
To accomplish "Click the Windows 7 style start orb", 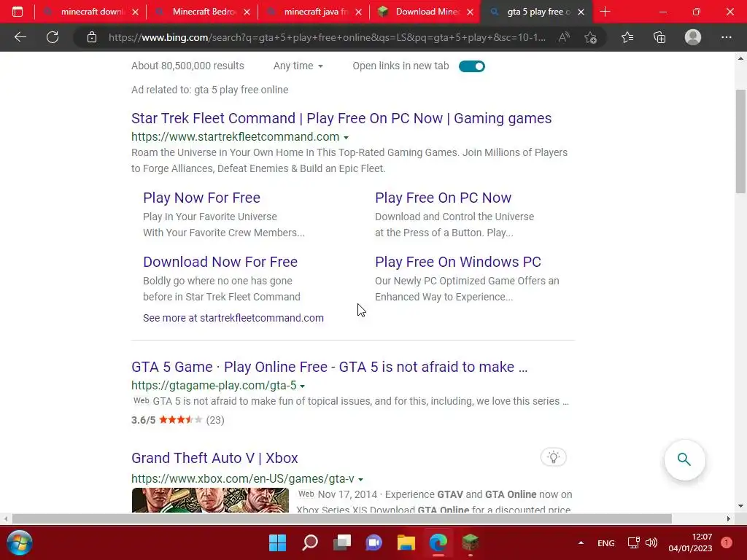I will [20, 542].
